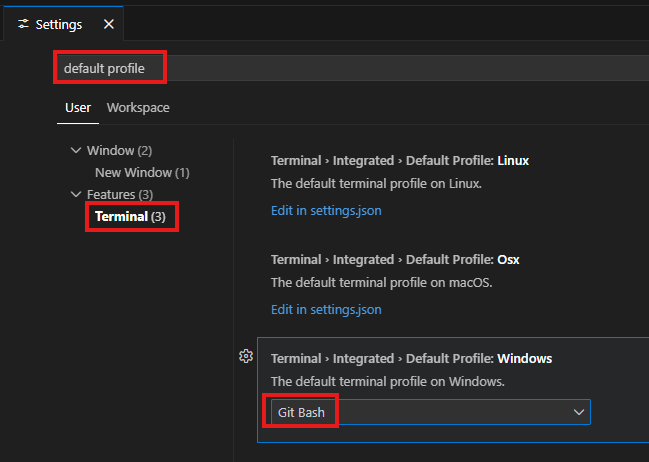This screenshot has height=462, width=649.
Task: Switch to the User settings tab
Action: click(x=78, y=107)
